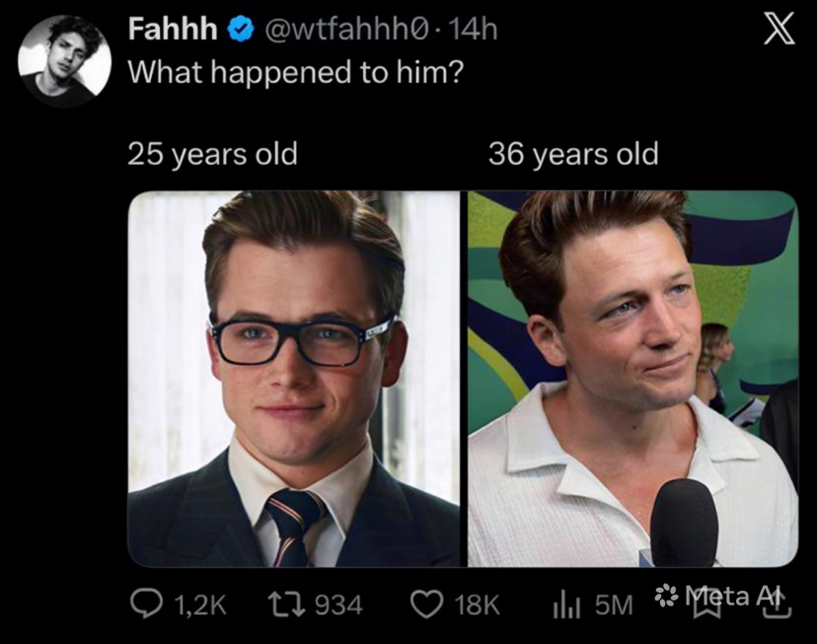Open right photo with white shirt
The width and height of the screenshot is (817, 644).
pos(632,379)
